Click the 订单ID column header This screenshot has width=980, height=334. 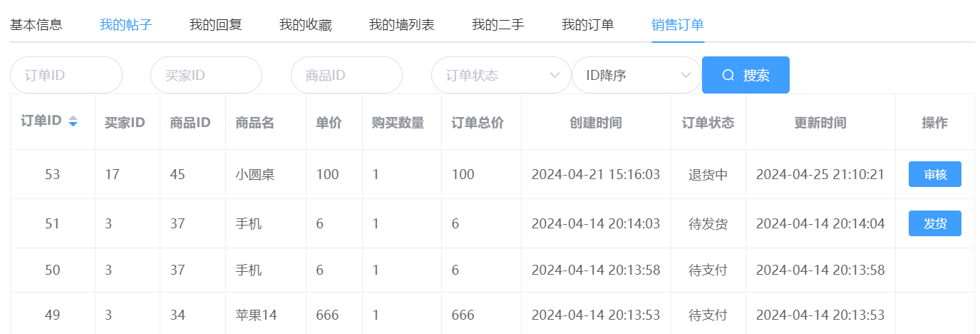coord(41,123)
